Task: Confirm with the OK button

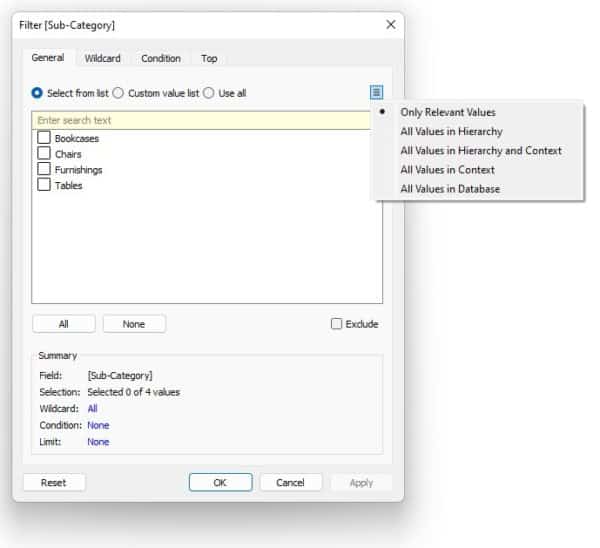Action: pos(220,483)
